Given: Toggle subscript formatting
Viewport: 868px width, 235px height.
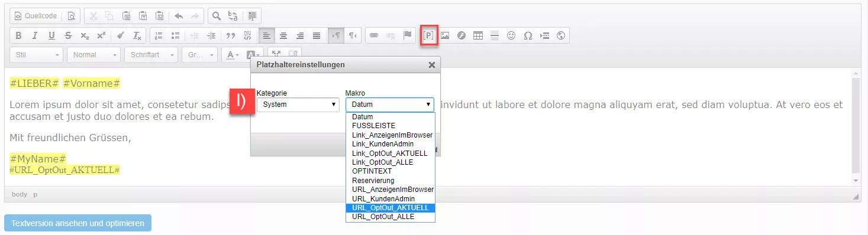Looking at the screenshot, I should (85, 35).
